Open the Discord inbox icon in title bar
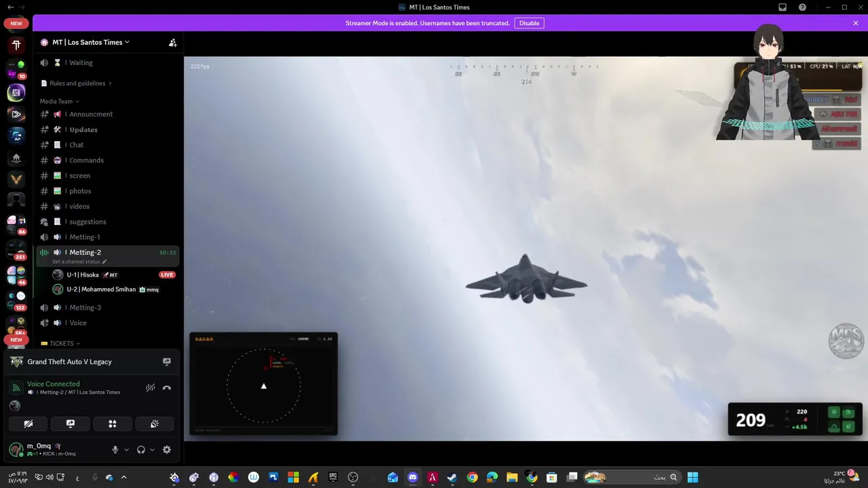The height and width of the screenshot is (488, 868). tap(783, 7)
